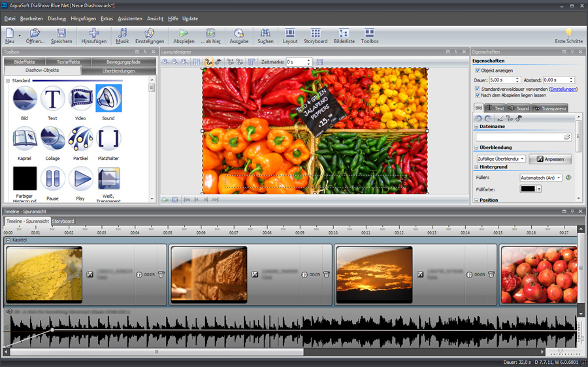The image size is (588, 367).
Task: Toggle the Objekt anzeigen checkbox
Action: [x=478, y=71]
